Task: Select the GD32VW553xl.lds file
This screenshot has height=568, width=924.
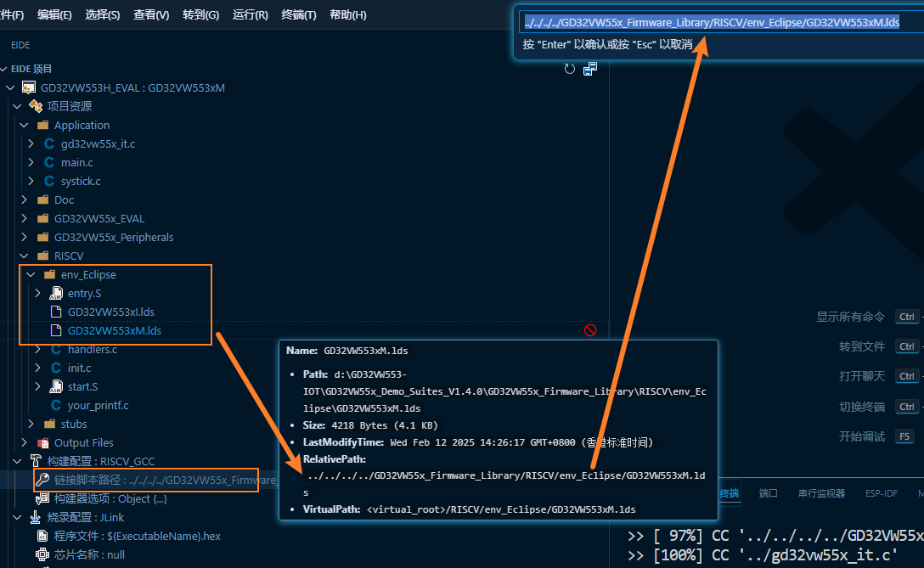Action: [110, 312]
